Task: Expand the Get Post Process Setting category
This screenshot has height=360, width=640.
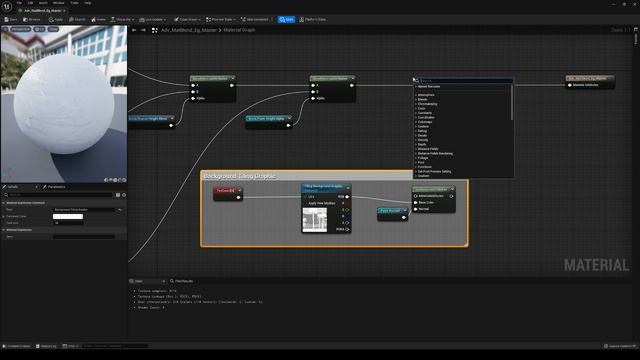Action: coord(434,171)
